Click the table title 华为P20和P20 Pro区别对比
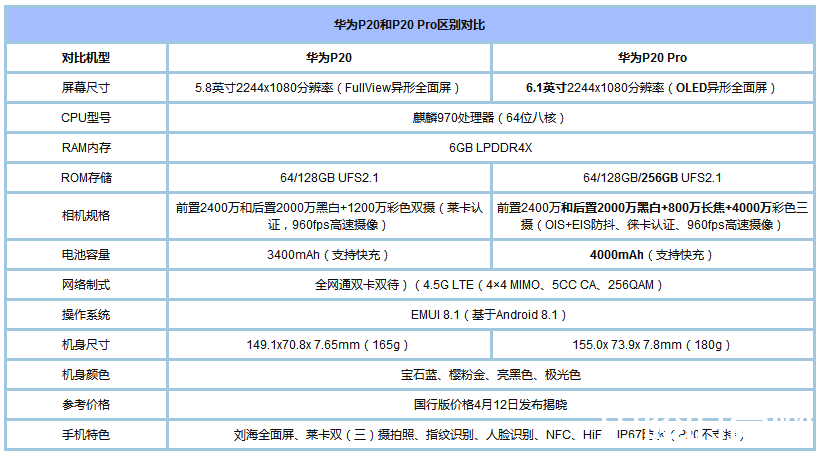 click(410, 23)
